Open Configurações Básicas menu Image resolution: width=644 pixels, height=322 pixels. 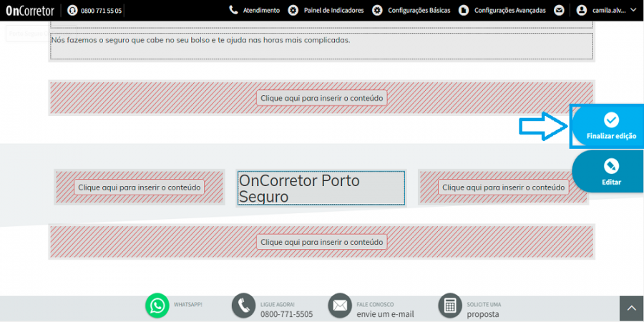419,11
